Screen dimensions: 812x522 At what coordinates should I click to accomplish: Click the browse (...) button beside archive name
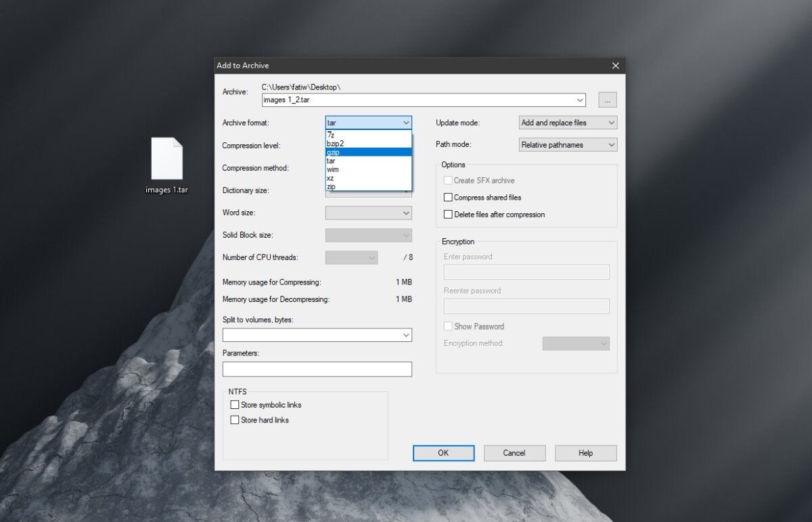pyautogui.click(x=607, y=100)
